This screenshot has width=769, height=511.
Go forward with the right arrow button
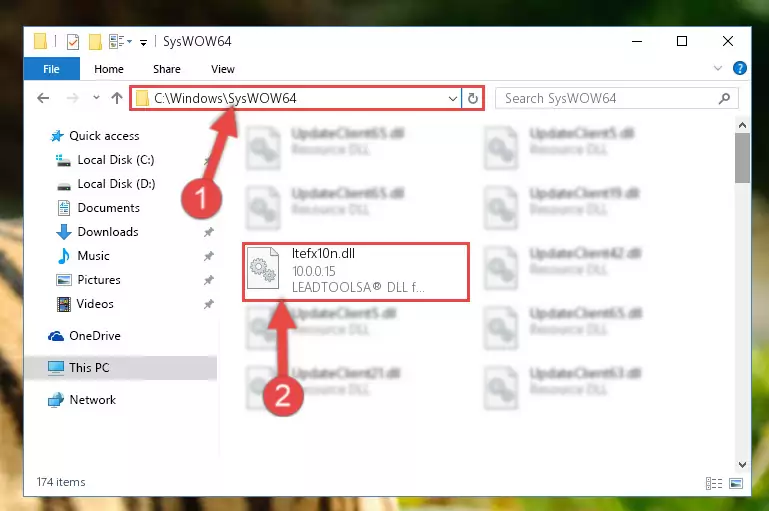click(72, 98)
